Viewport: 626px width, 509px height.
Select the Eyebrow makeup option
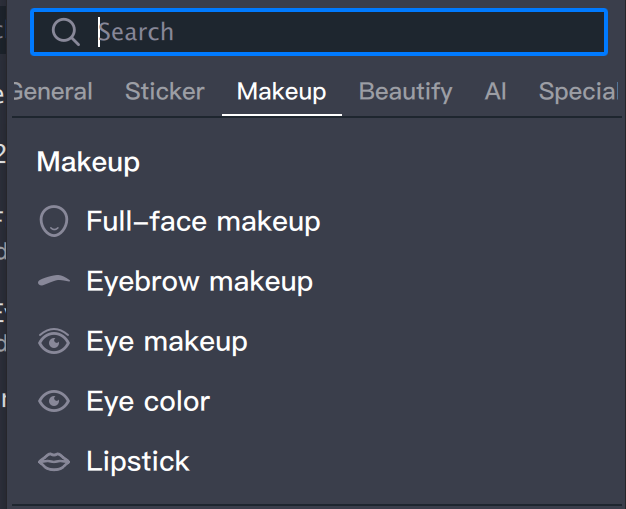[x=199, y=282]
